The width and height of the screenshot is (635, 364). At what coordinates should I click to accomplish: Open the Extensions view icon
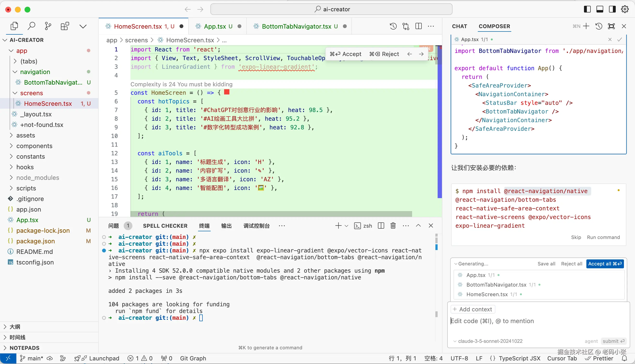[x=65, y=26]
